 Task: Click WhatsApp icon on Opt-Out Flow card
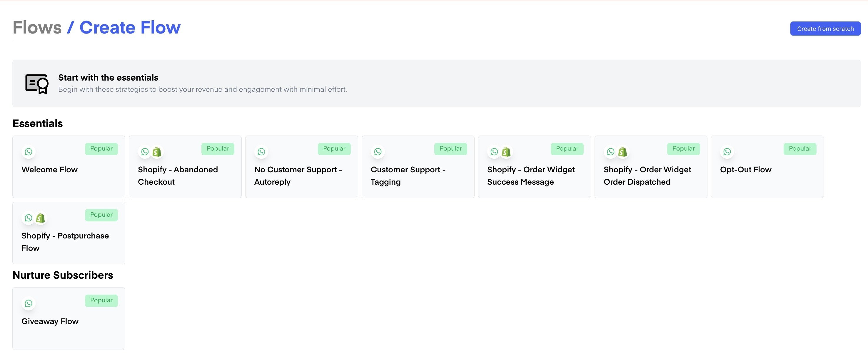[727, 152]
